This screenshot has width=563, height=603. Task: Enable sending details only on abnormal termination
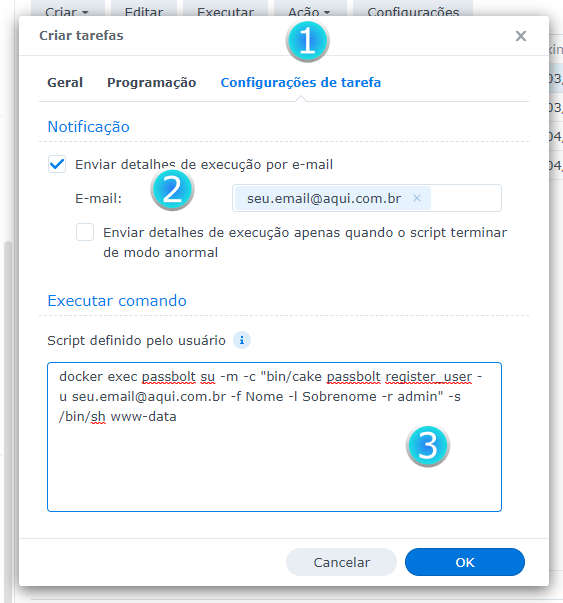coord(85,232)
